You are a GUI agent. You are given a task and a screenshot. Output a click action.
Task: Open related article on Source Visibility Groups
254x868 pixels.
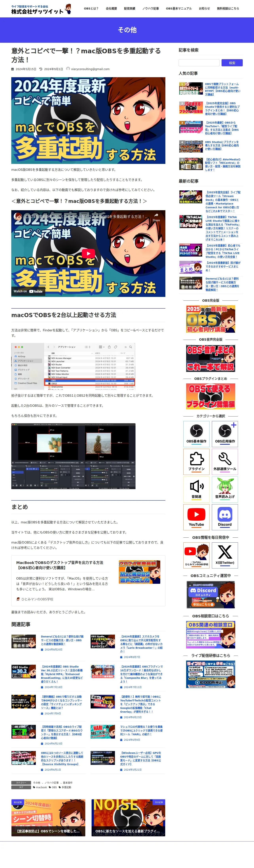coord(62,759)
